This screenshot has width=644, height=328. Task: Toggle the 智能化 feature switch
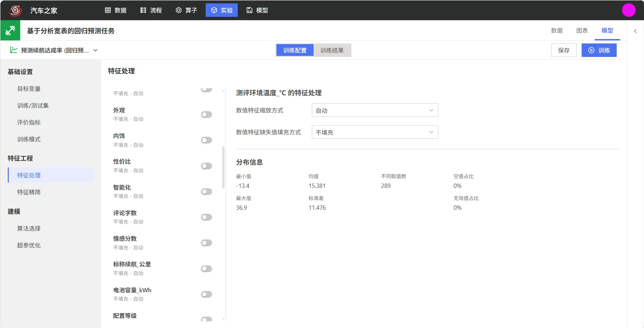click(206, 192)
